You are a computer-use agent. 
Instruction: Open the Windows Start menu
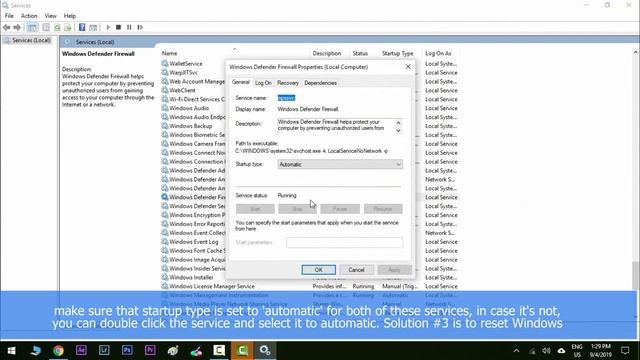point(11,351)
